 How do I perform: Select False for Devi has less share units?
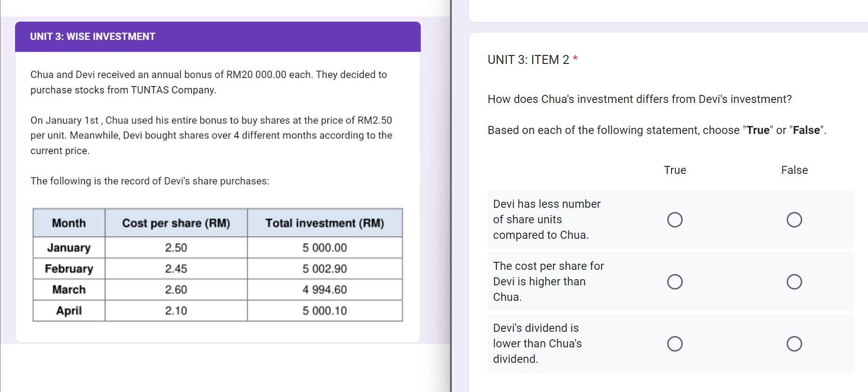[x=794, y=220]
